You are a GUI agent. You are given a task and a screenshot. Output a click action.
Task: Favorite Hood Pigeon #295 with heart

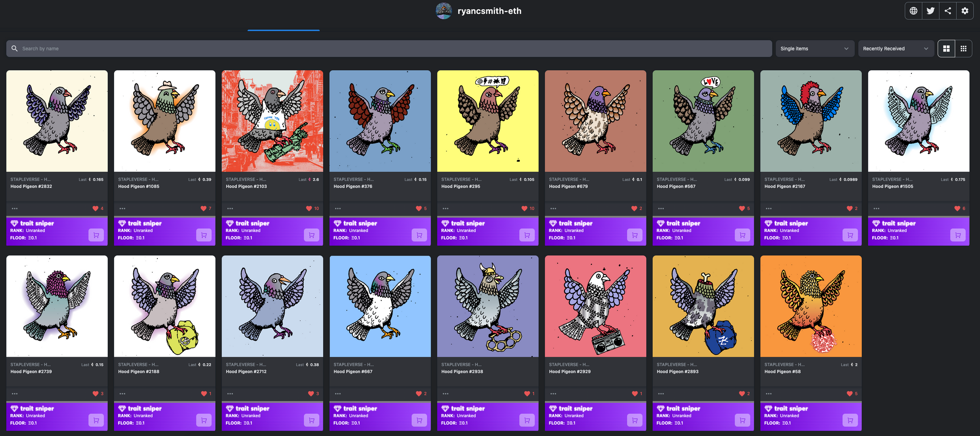(524, 208)
